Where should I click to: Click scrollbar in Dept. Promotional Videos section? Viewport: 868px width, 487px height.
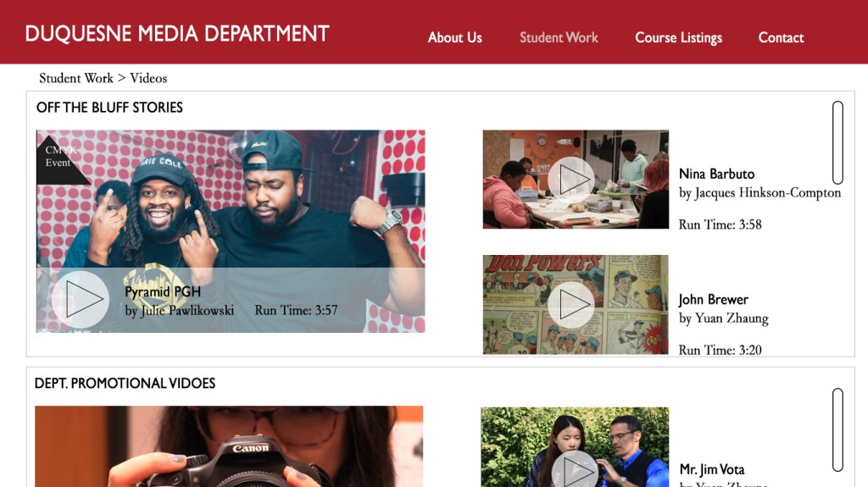click(x=837, y=429)
